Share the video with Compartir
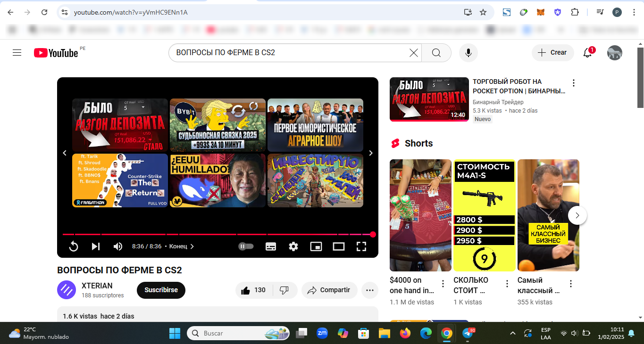 tap(329, 290)
